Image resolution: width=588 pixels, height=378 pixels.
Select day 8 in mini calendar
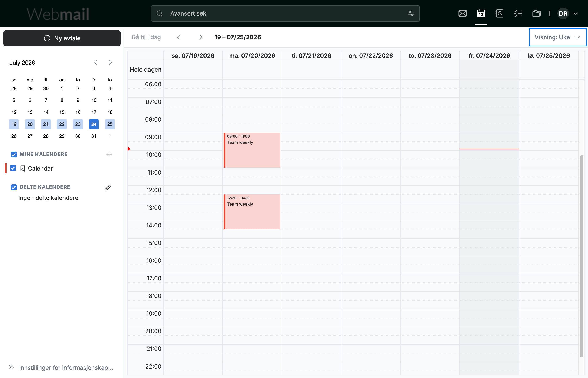pos(62,100)
